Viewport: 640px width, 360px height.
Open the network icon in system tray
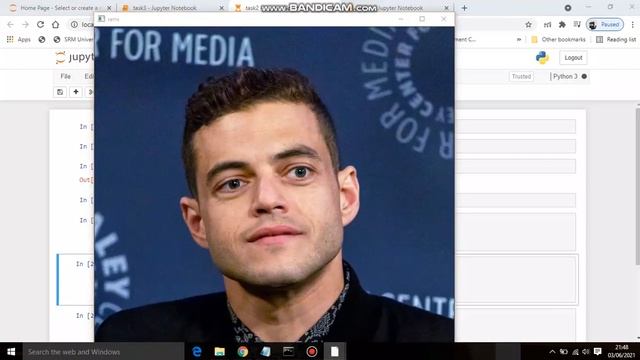point(575,351)
